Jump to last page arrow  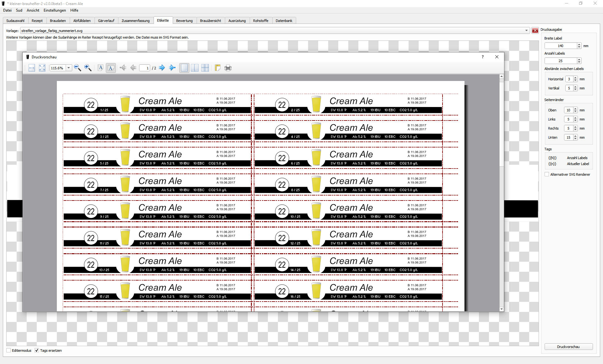pos(172,68)
